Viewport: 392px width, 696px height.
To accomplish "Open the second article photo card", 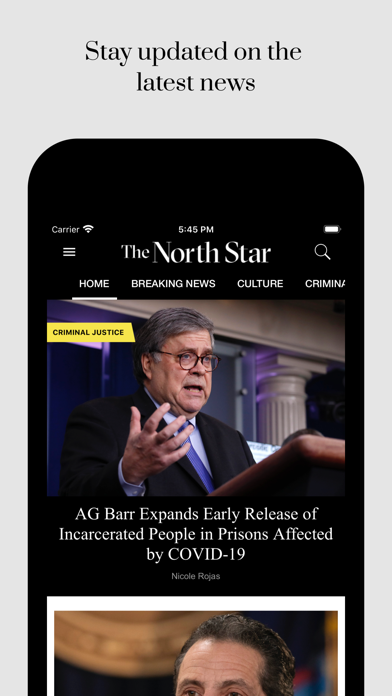I will (x=196, y=653).
